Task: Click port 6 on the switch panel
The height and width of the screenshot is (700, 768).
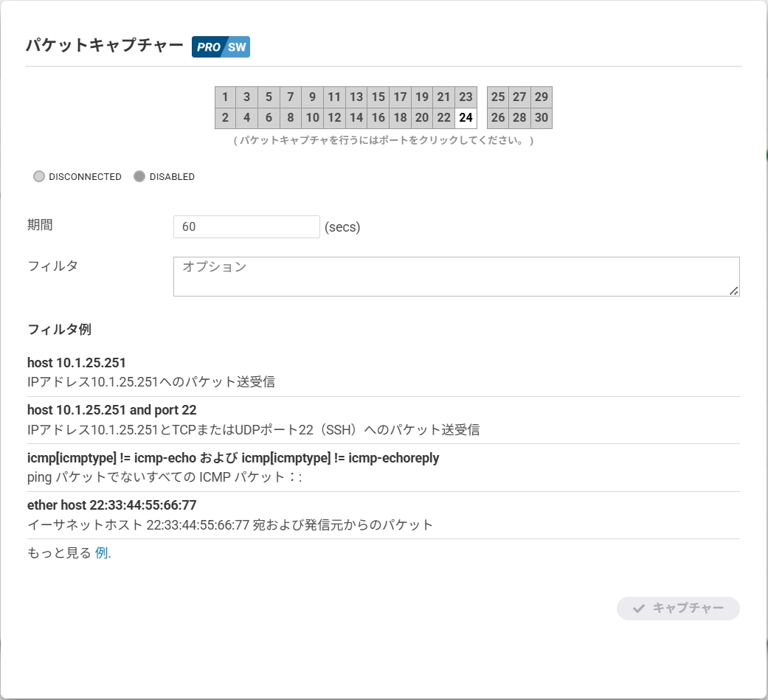Action: click(269, 118)
